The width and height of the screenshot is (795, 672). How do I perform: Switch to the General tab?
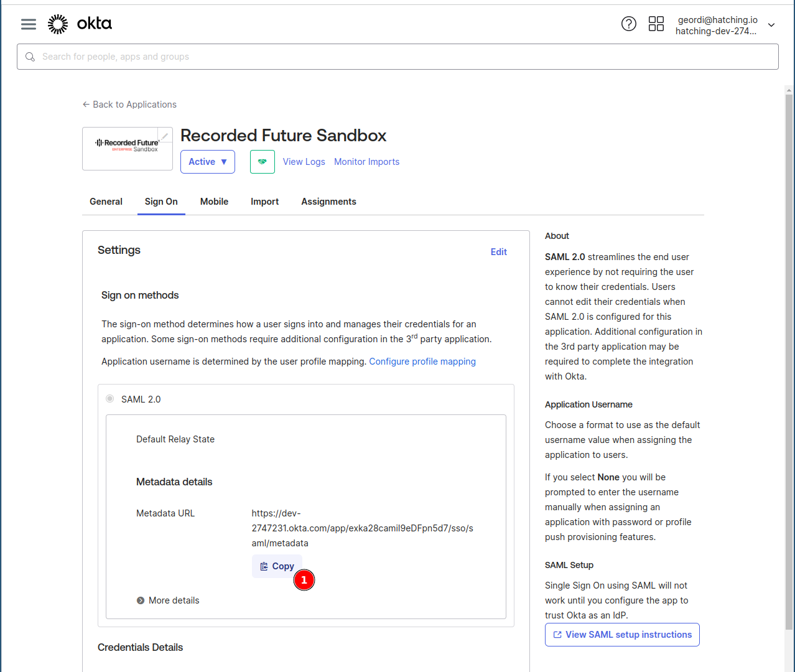[106, 202]
